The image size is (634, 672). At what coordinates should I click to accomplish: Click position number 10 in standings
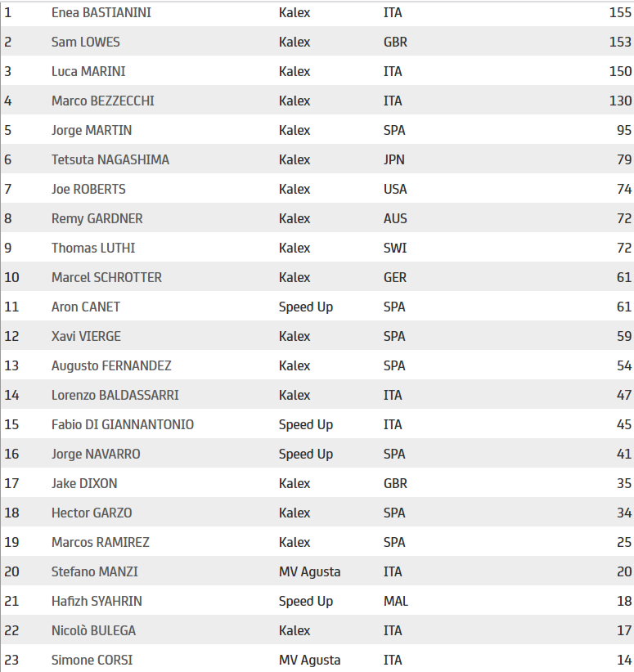click(11, 278)
